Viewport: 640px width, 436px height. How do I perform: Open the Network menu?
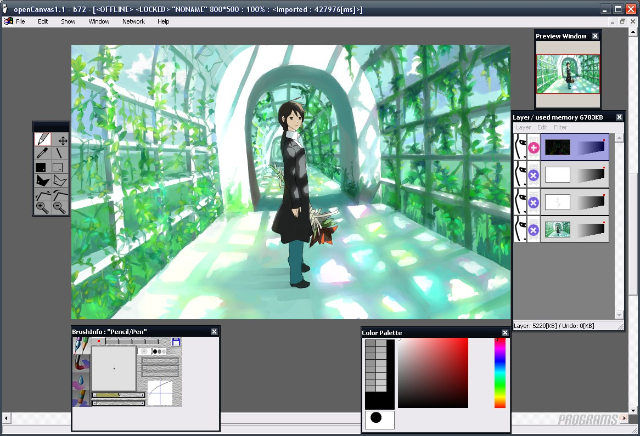[x=133, y=21]
